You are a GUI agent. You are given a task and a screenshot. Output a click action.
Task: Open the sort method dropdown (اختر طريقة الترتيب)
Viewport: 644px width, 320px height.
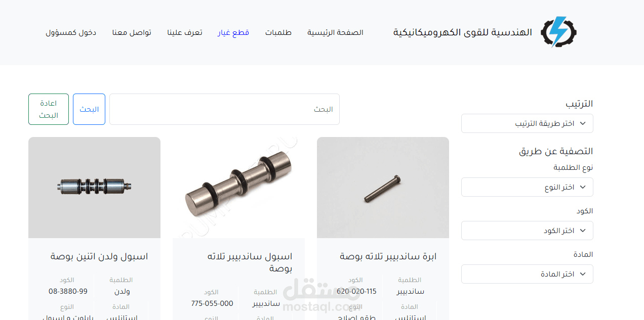coord(527,123)
